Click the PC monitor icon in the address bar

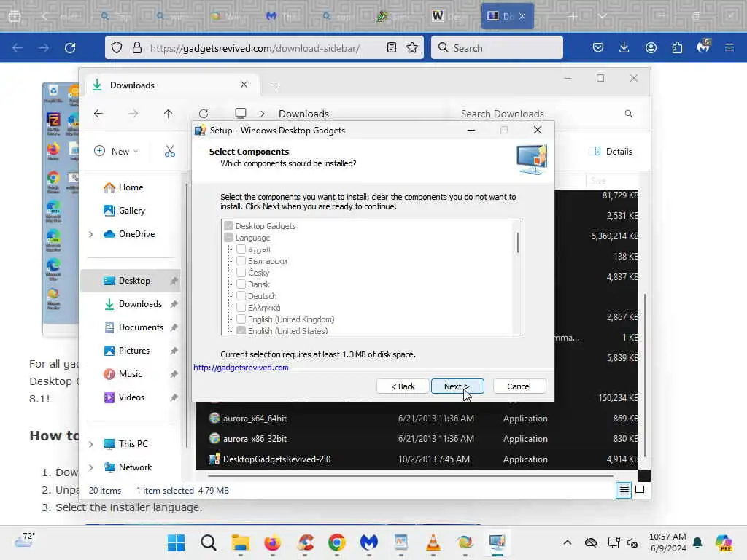tap(241, 113)
